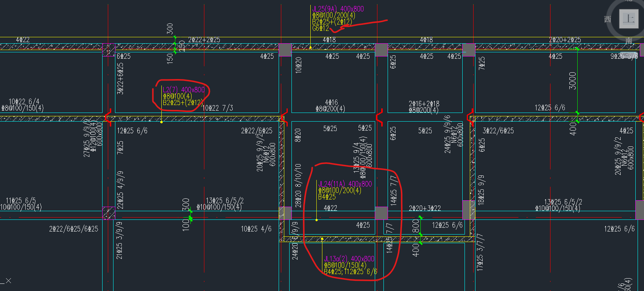Click the yellow leader endpoint dot below the L2(7) label
The image size is (644, 291).
point(162,122)
